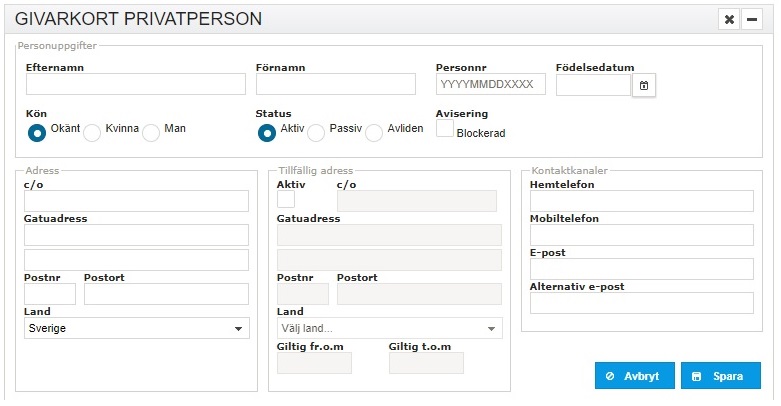The width and height of the screenshot is (781, 406).
Task: Close the Givarkort Privatperson dialog
Action: click(729, 19)
